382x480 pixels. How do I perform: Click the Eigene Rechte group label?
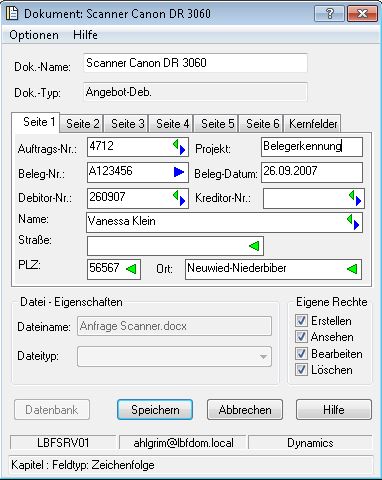331,302
